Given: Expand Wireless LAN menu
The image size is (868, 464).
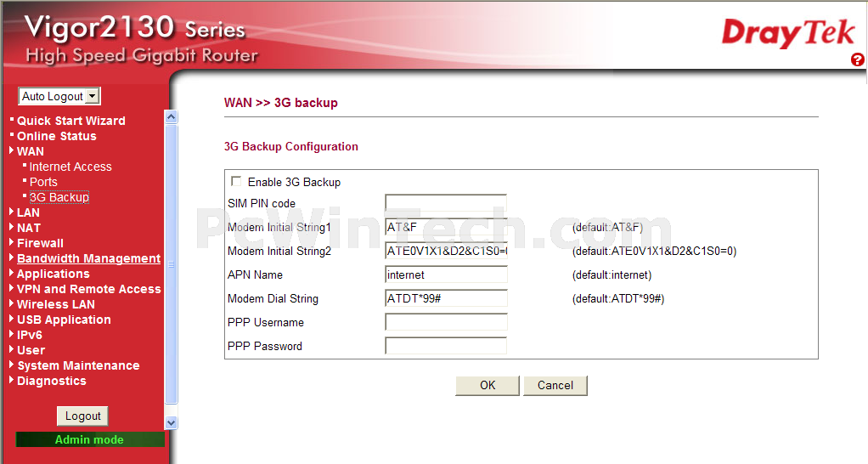Looking at the screenshot, I should tap(55, 304).
